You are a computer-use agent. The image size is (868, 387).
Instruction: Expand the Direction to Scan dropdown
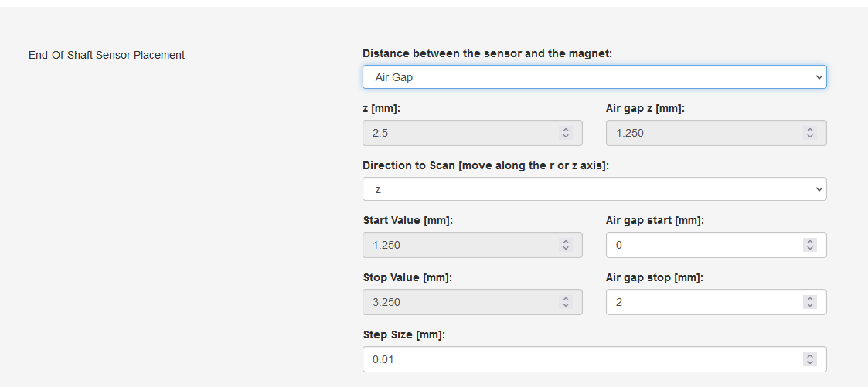(x=594, y=189)
